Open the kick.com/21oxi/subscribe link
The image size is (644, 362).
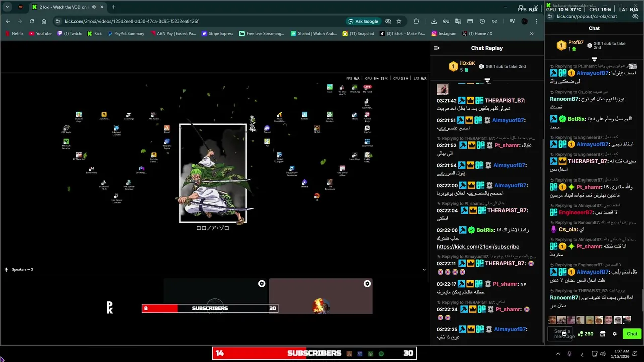click(478, 247)
